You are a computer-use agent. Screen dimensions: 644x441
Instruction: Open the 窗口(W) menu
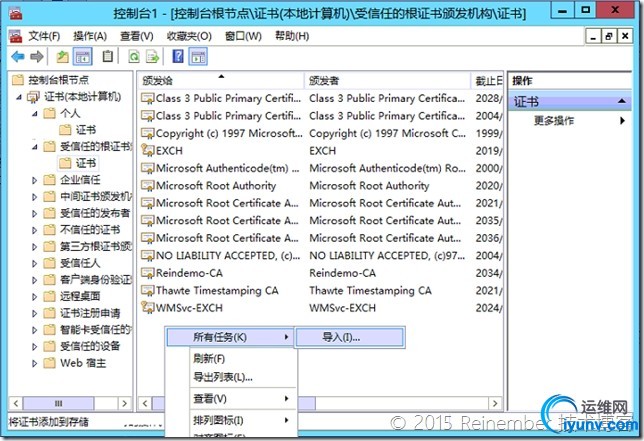click(243, 36)
